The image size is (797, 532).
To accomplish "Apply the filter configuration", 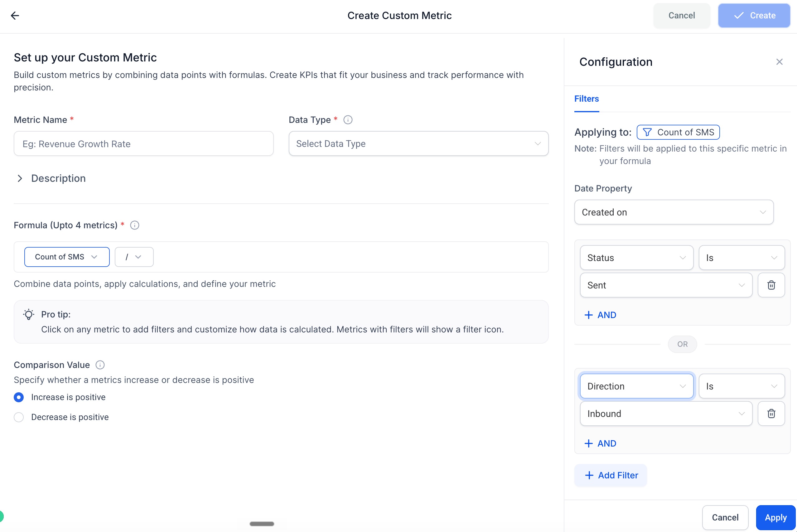I will (775, 518).
